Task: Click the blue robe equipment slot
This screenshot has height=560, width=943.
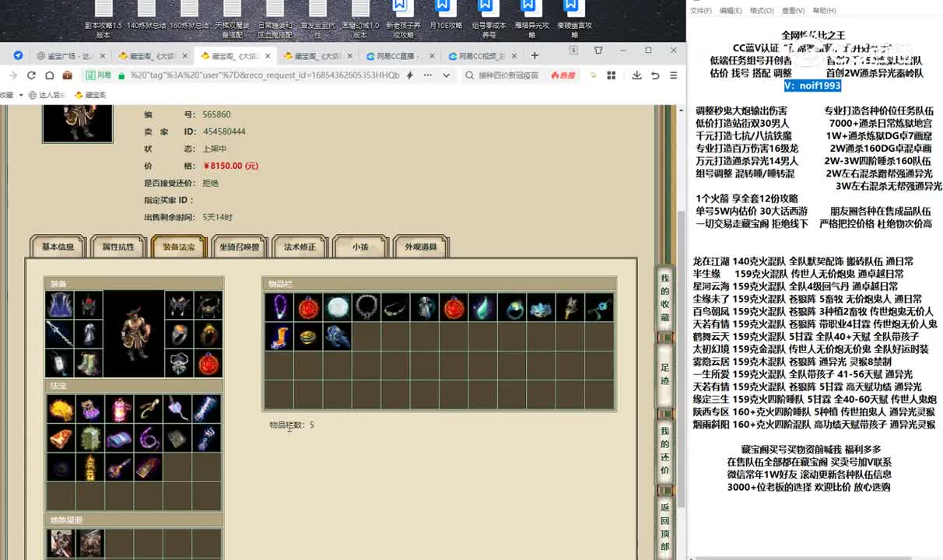Action: (60, 306)
